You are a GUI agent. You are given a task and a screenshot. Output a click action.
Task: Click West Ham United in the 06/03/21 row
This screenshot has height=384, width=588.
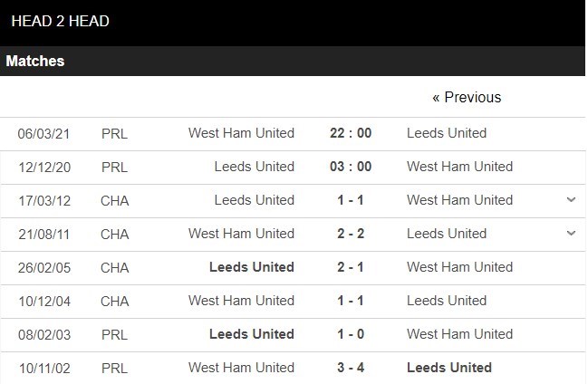coord(241,132)
